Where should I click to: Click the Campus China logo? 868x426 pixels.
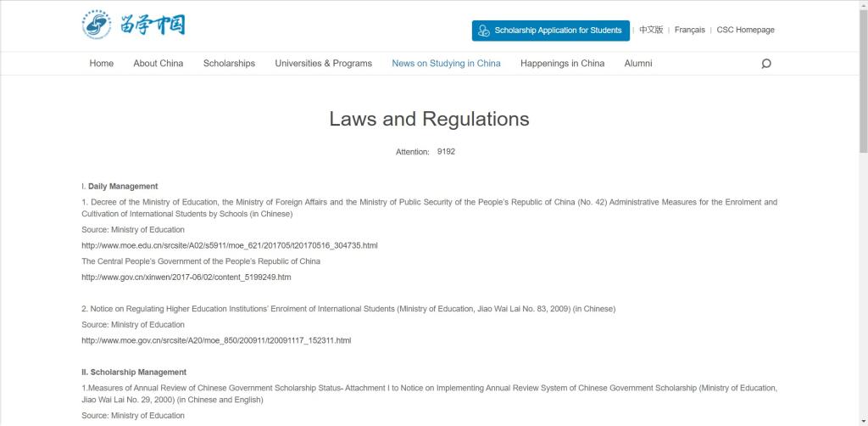tap(134, 25)
